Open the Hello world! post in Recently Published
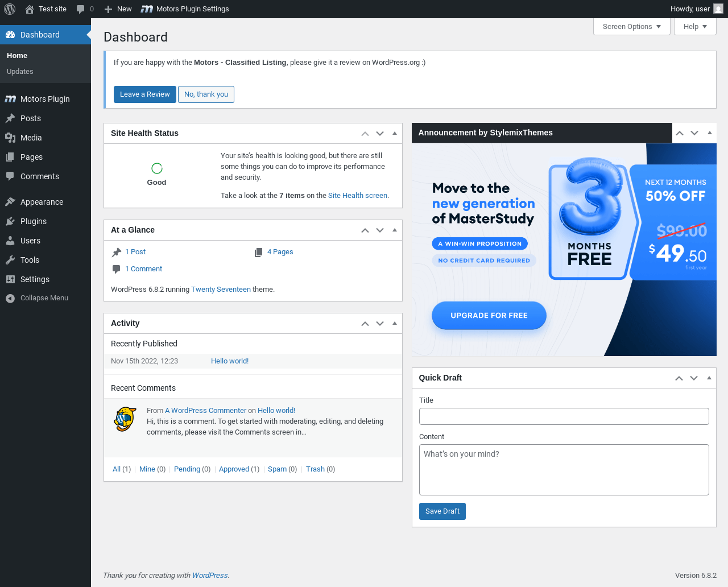 (x=230, y=361)
